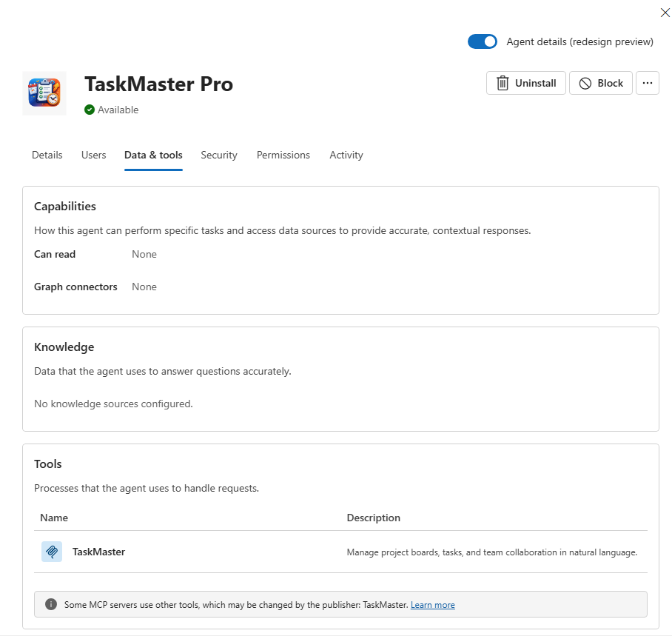The image size is (672, 639).
Task: Uninstall the TaskMaster Pro agent
Action: (x=526, y=83)
